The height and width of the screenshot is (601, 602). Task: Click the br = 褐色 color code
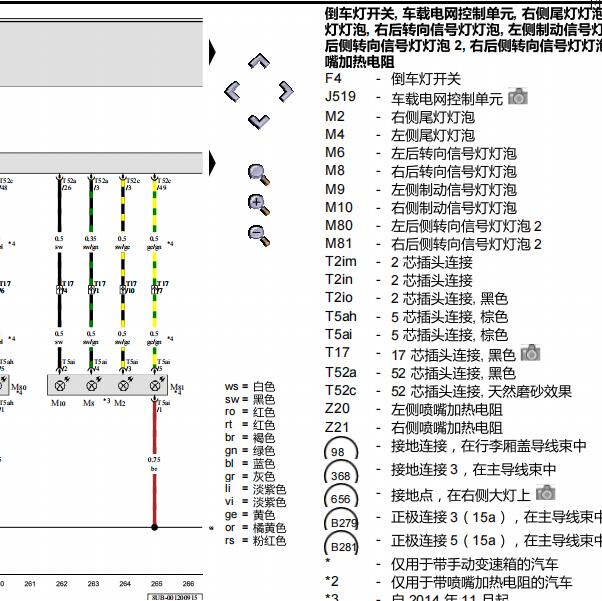click(250, 438)
